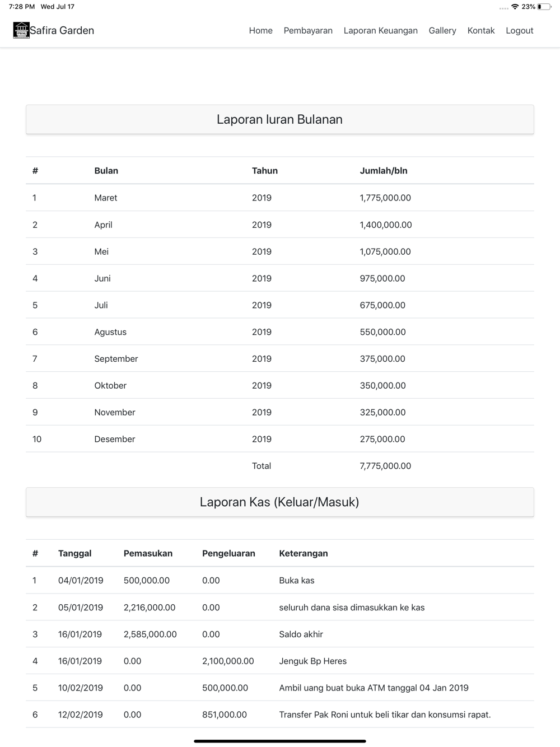
Task: Click the Laporan Iuran Bulanan header panel
Action: [x=280, y=119]
